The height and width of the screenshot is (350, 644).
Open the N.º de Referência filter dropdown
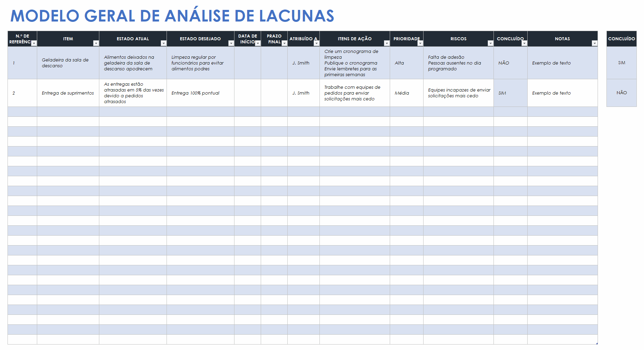(x=34, y=43)
